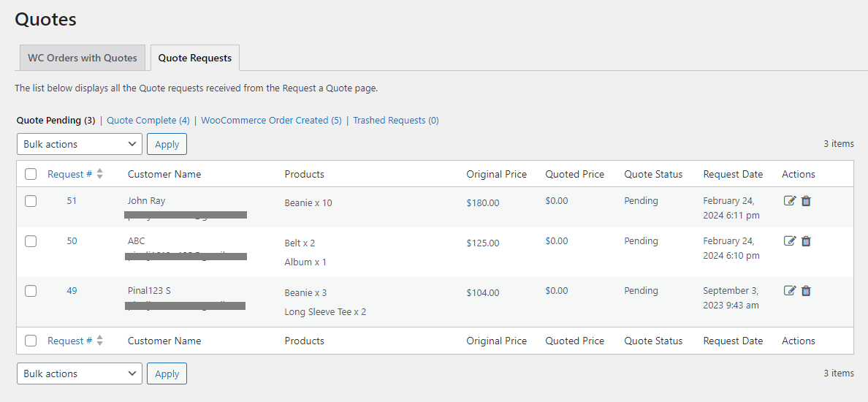The width and height of the screenshot is (868, 402).
Task: Switch to WC Orders with Quotes tab
Action: [x=83, y=58]
